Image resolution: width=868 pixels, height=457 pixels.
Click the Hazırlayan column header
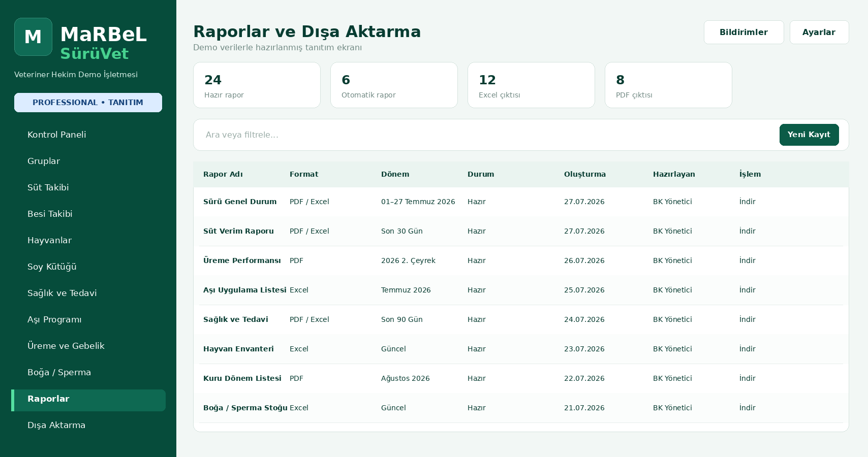coord(674,174)
